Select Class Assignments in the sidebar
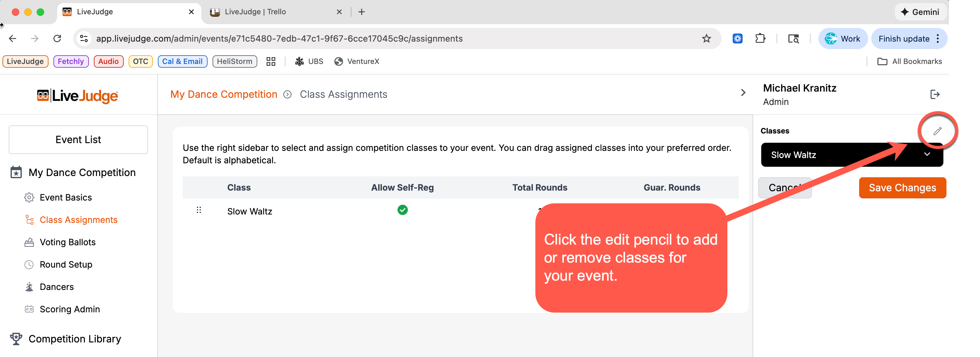Image resolution: width=980 pixels, height=357 pixels. pos(78,220)
